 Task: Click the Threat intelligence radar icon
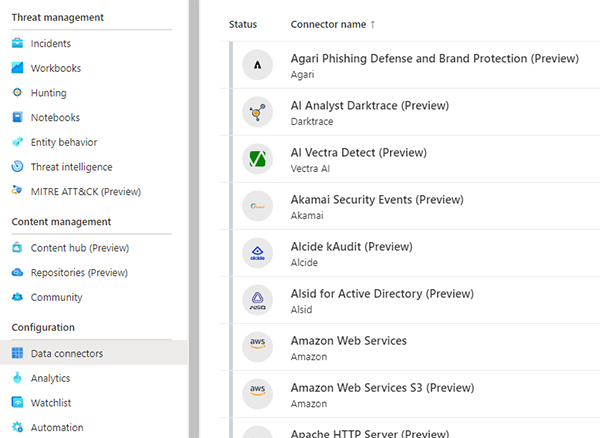17,166
